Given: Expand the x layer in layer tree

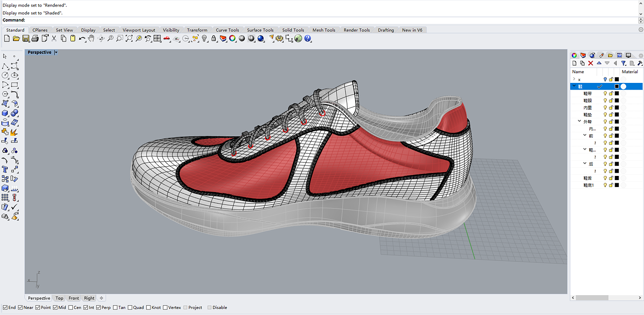Looking at the screenshot, I should (x=574, y=79).
